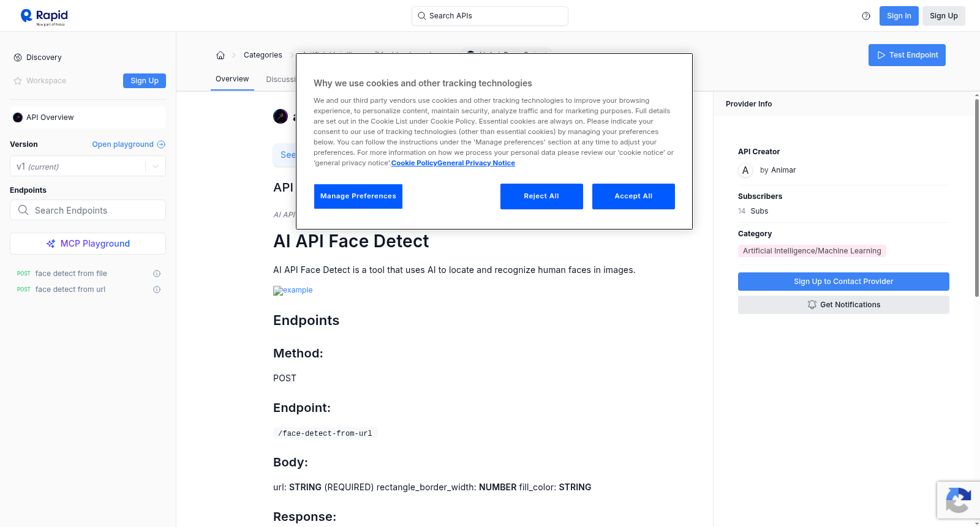Viewport: 980px width, 527px height.
Task: Open the General Privacy Notice link
Action: coord(477,163)
